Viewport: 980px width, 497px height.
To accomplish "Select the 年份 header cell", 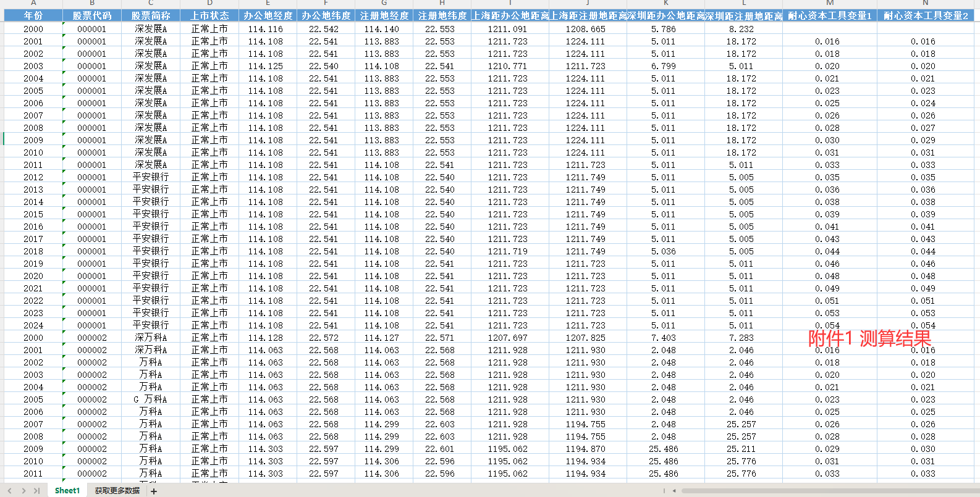I will tap(33, 15).
